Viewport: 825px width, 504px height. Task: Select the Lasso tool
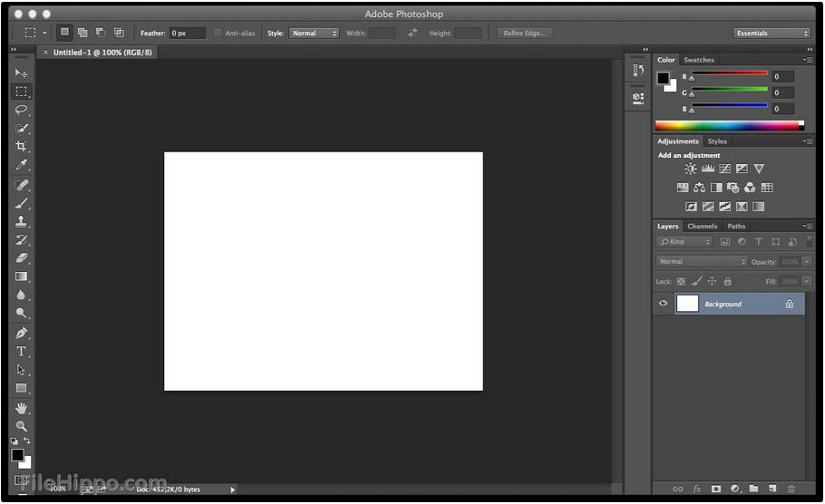click(21, 110)
